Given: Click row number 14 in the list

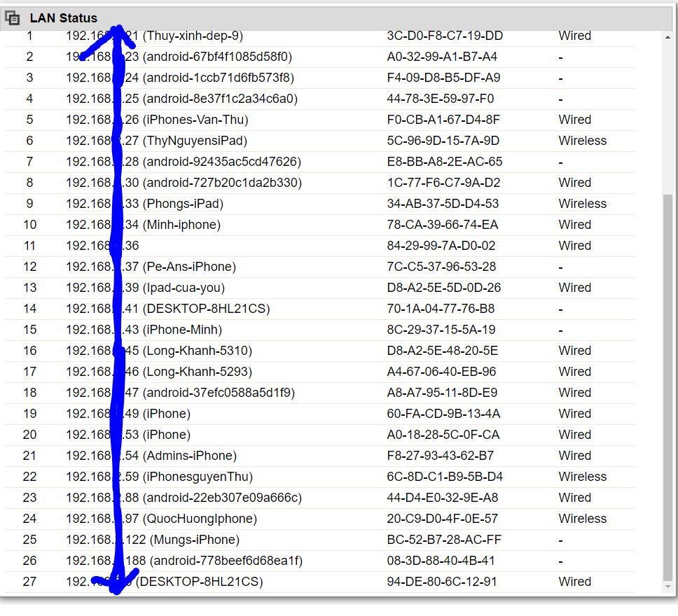Looking at the screenshot, I should pos(29,309).
